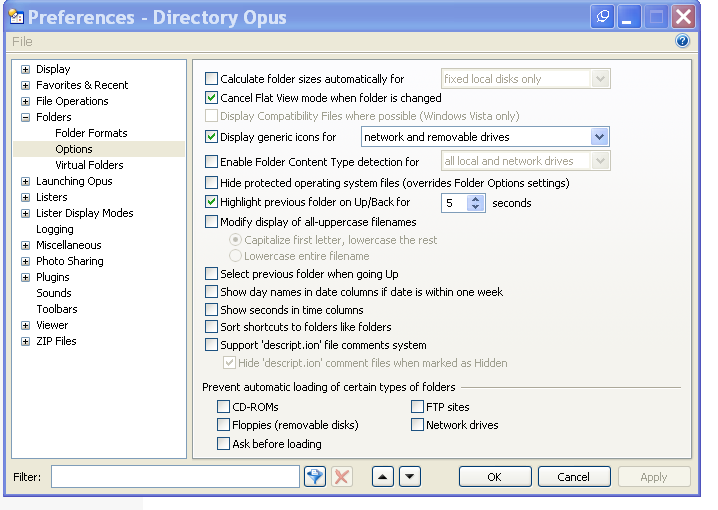718x510 pixels.
Task: Click the 'Prevent automatic loading' section heading
Action: tap(329, 387)
